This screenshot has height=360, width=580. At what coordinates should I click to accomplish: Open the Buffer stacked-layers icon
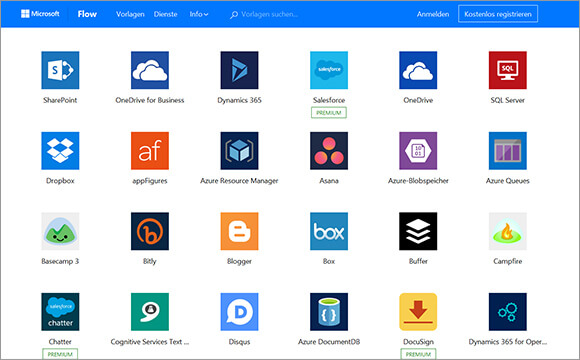tap(418, 231)
